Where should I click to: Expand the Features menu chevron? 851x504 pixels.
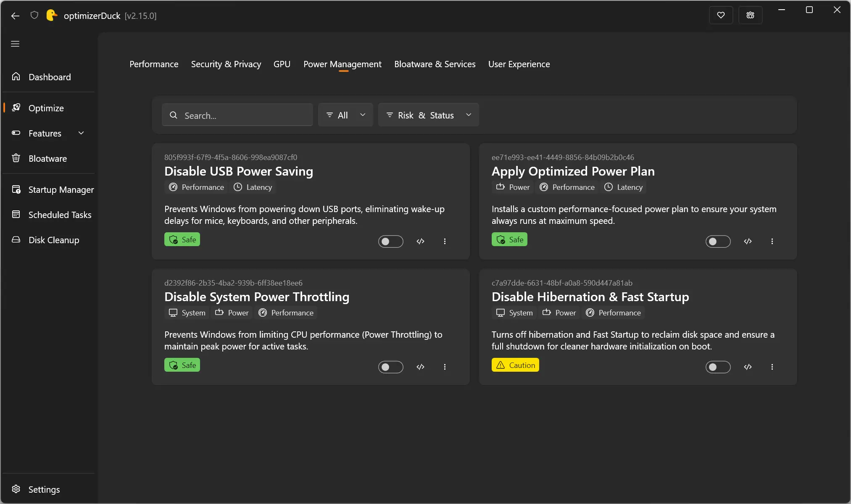81,133
